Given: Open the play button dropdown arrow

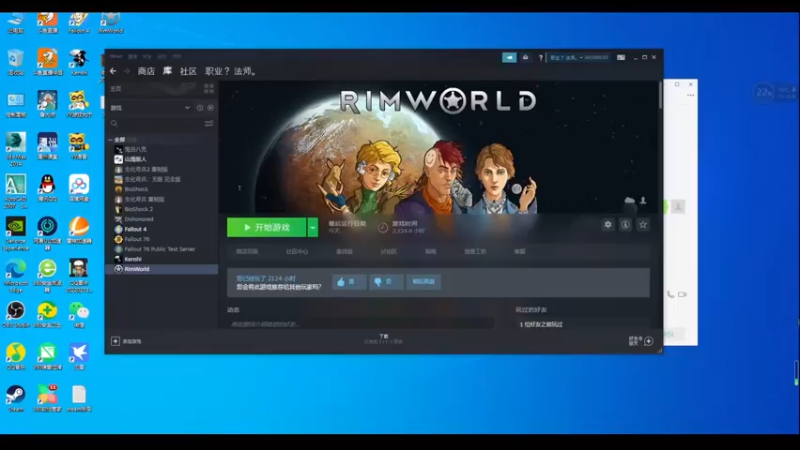Looking at the screenshot, I should (313, 228).
